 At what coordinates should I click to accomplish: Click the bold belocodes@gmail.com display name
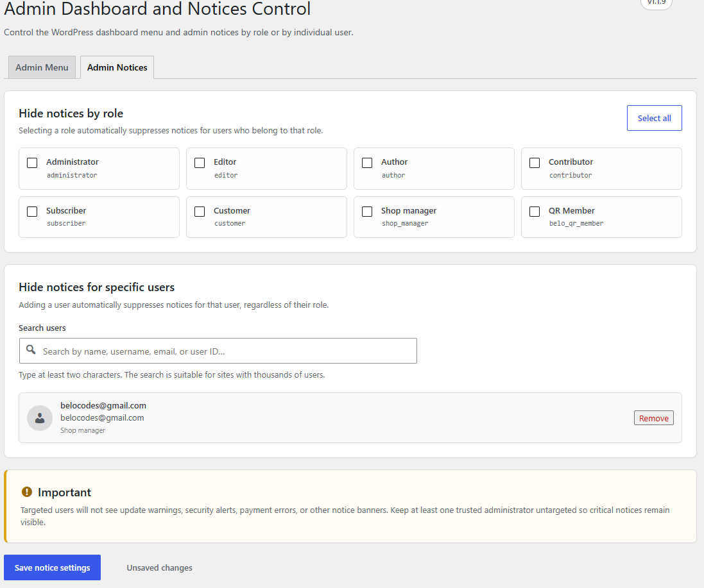[103, 405]
